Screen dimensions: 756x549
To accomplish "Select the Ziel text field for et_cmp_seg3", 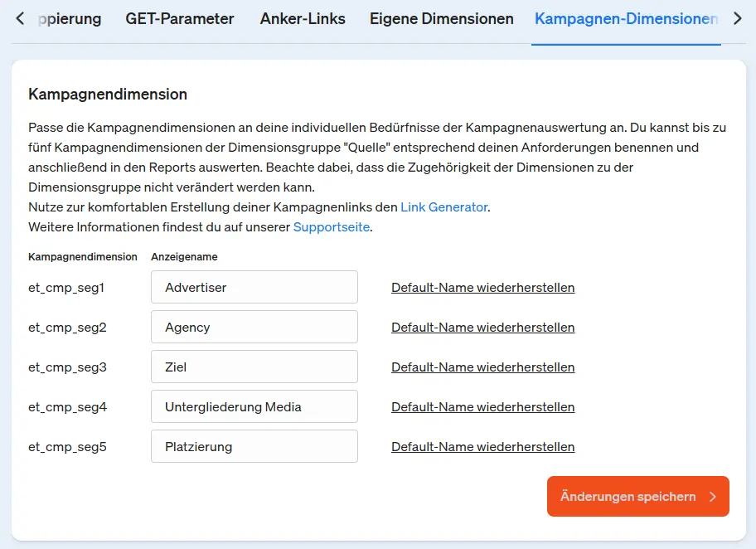I will (x=254, y=367).
